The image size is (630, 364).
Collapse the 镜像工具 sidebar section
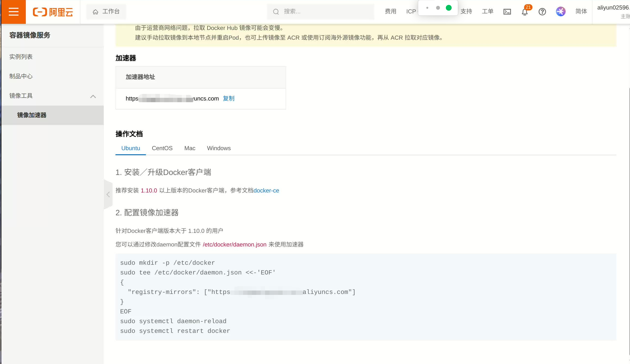coord(93,96)
